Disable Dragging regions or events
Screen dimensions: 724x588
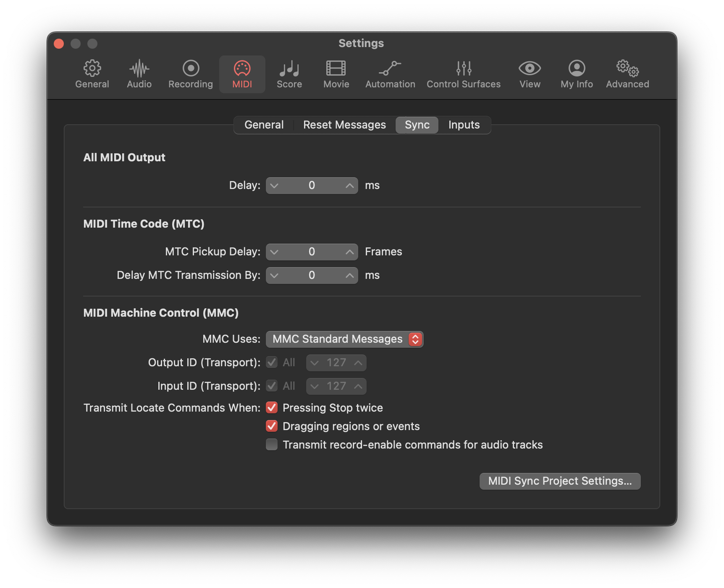271,426
